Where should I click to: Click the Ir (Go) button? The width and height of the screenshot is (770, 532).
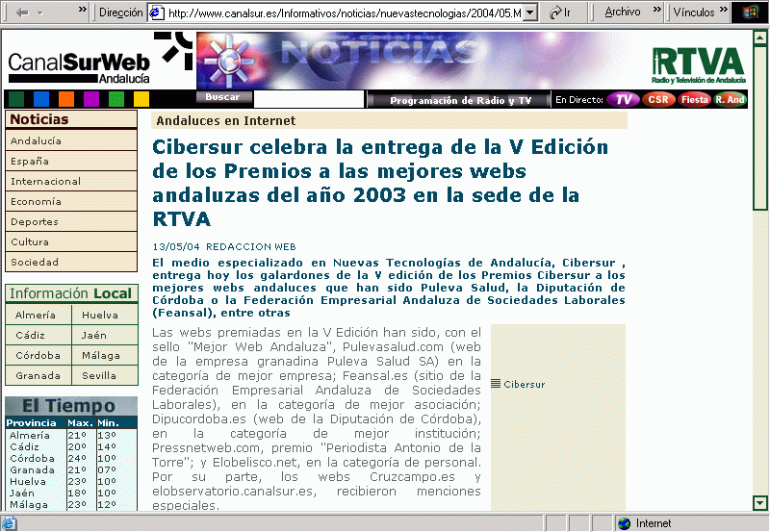pos(560,13)
